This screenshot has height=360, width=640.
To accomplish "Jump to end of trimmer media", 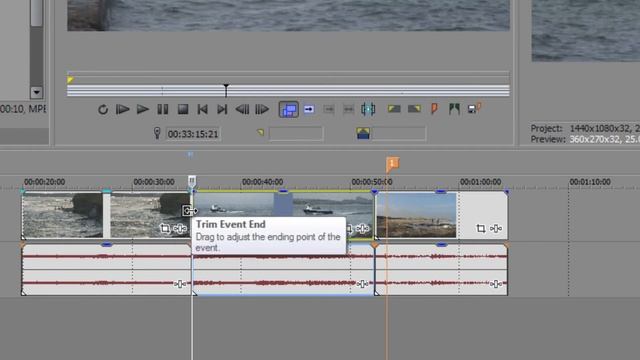I will click(x=222, y=109).
